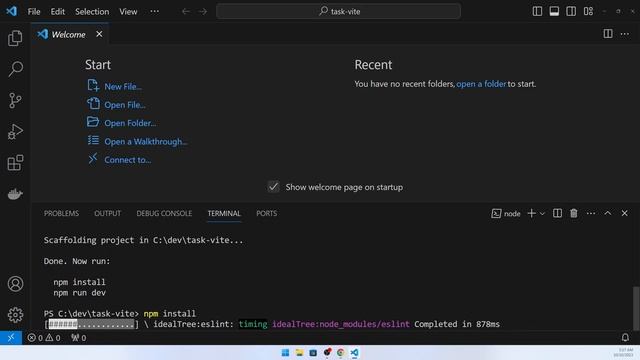Screen dimensions: 640x360
Task: Expand the overflow menu ellipsis in menu bar
Action: click(x=155, y=11)
